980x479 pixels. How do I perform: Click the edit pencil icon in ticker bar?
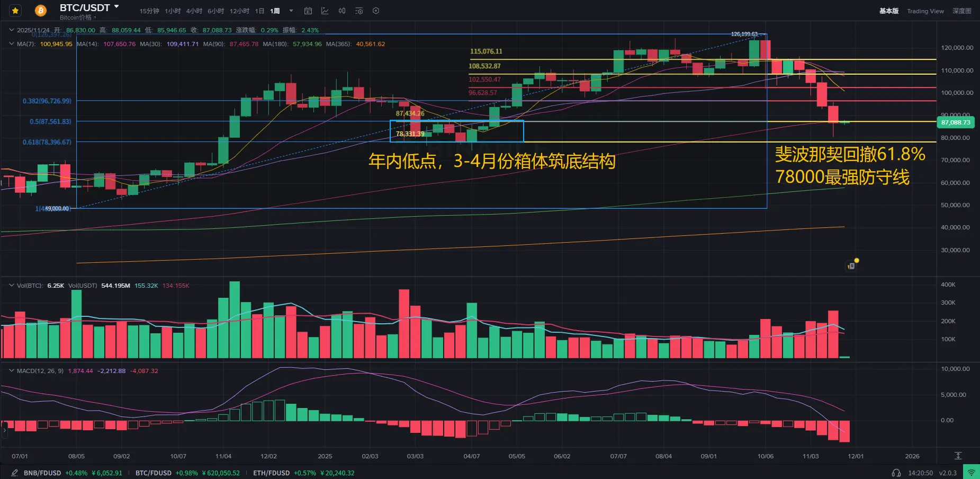(x=14, y=473)
